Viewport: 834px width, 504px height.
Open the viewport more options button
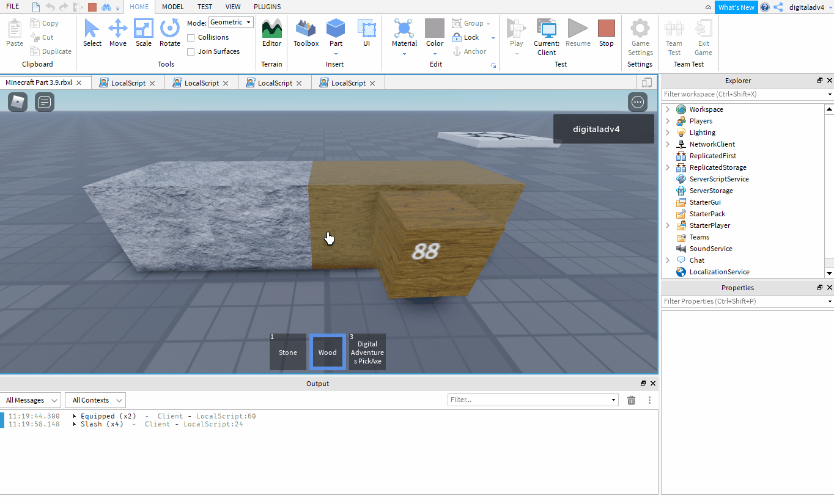pyautogui.click(x=638, y=102)
